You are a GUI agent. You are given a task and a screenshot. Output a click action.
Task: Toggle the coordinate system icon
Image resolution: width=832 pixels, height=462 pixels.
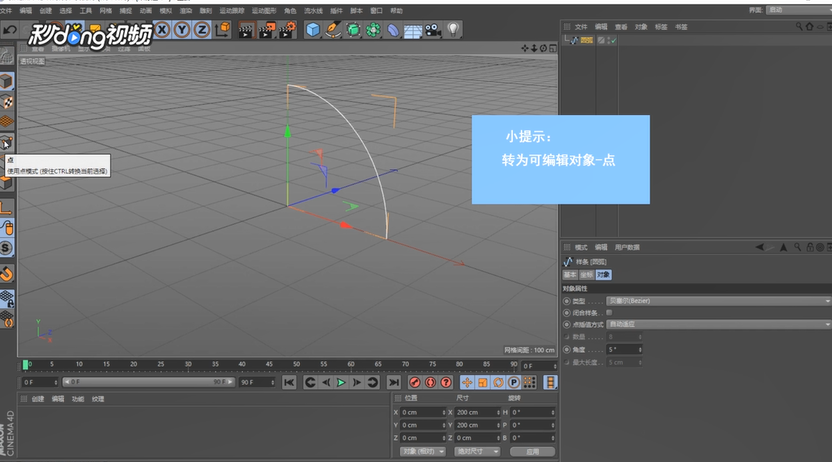pos(223,30)
